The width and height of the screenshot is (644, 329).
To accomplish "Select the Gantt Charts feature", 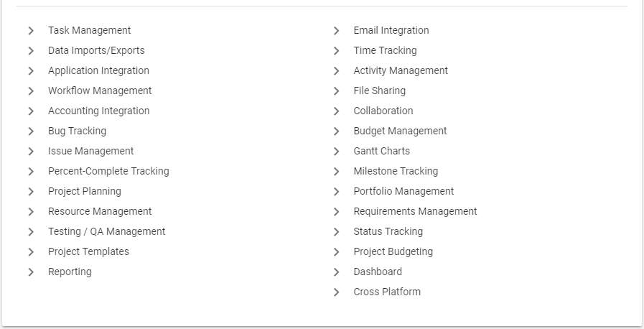I will click(381, 151).
